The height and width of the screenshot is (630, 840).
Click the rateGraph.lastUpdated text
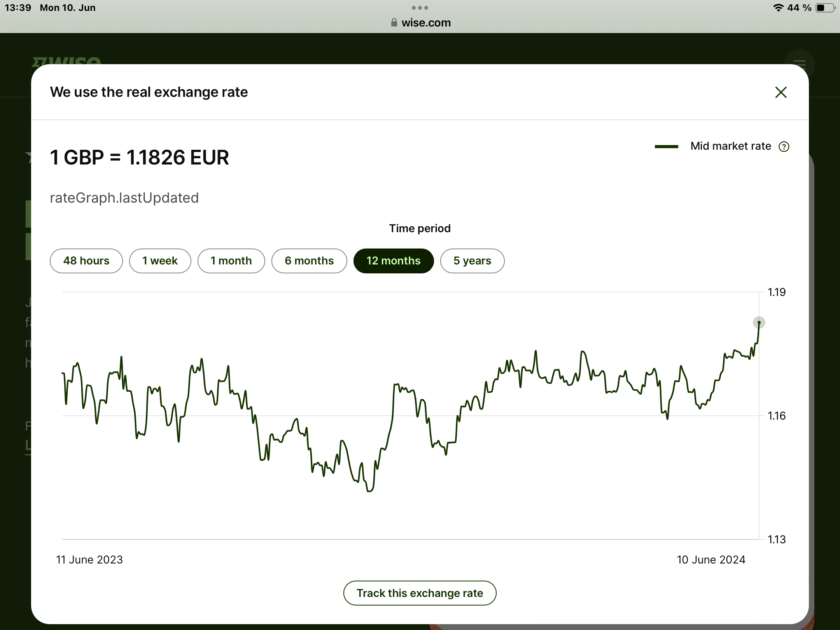pyautogui.click(x=124, y=198)
